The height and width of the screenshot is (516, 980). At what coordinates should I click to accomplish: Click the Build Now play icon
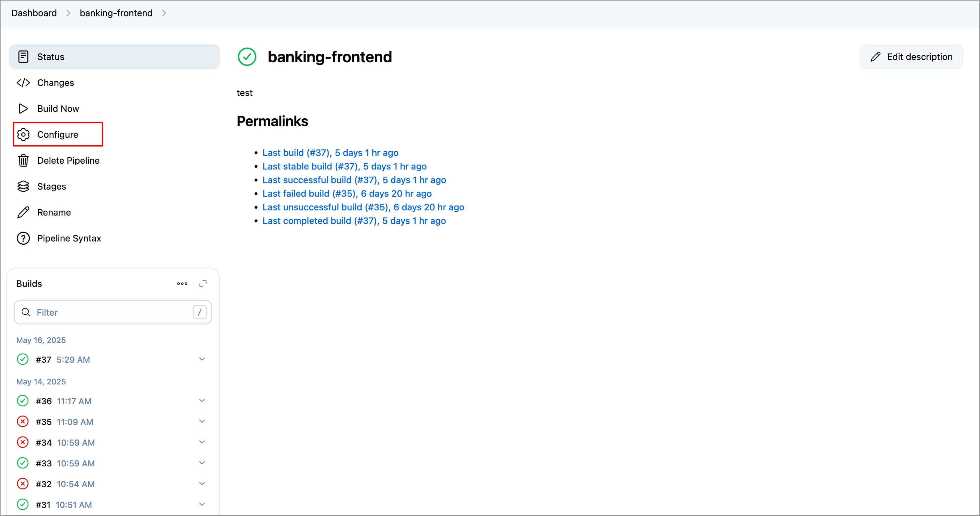[x=23, y=109]
